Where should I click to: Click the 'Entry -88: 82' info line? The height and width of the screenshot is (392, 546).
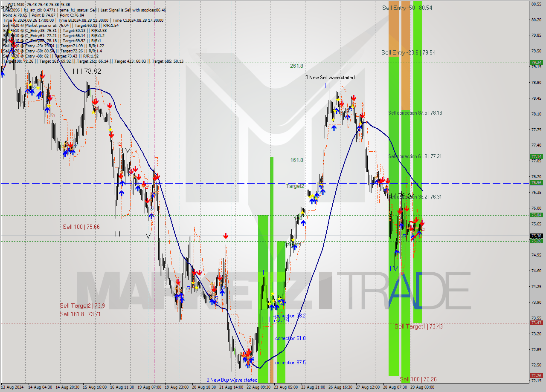tap(36, 56)
